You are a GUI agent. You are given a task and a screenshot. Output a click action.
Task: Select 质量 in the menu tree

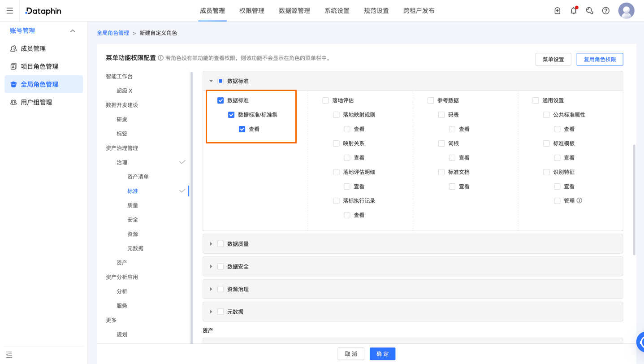133,205
